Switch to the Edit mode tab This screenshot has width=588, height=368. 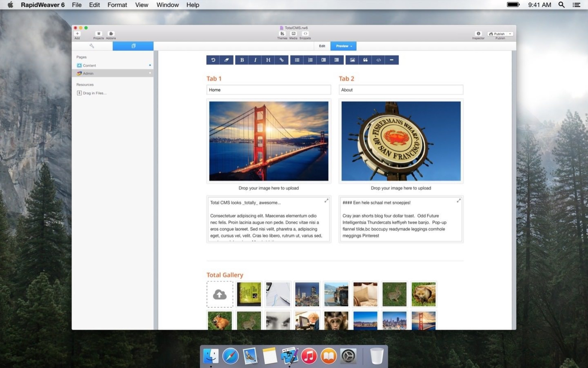[322, 46]
